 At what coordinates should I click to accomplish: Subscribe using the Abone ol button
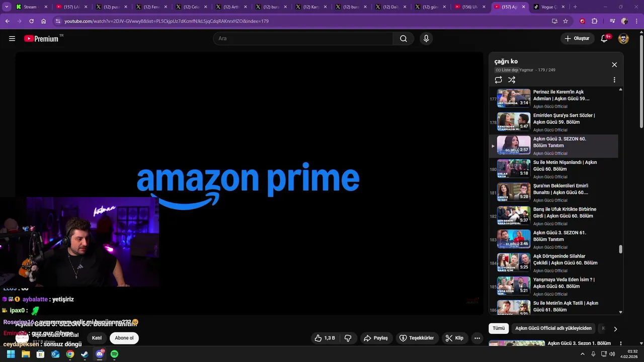tap(124, 338)
